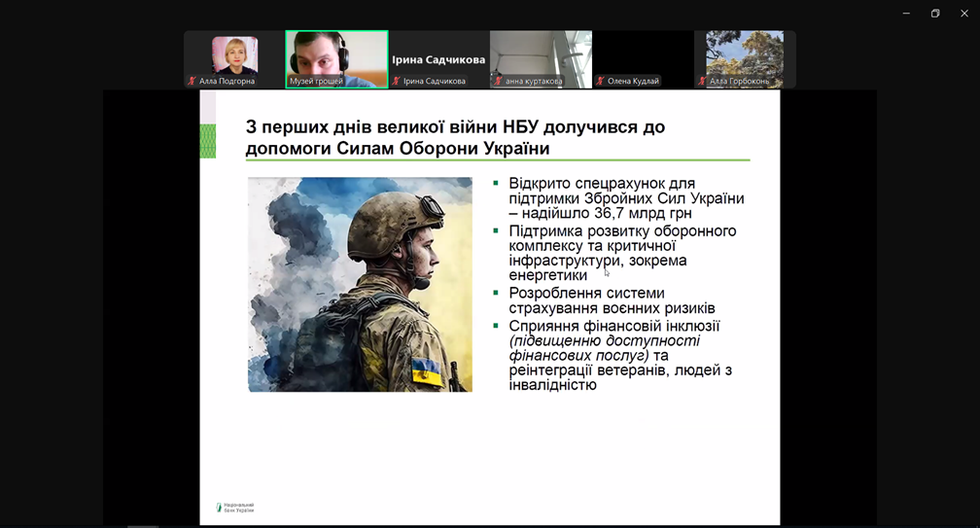
Task: Click the soldier illustration on the slide
Action: [x=360, y=284]
